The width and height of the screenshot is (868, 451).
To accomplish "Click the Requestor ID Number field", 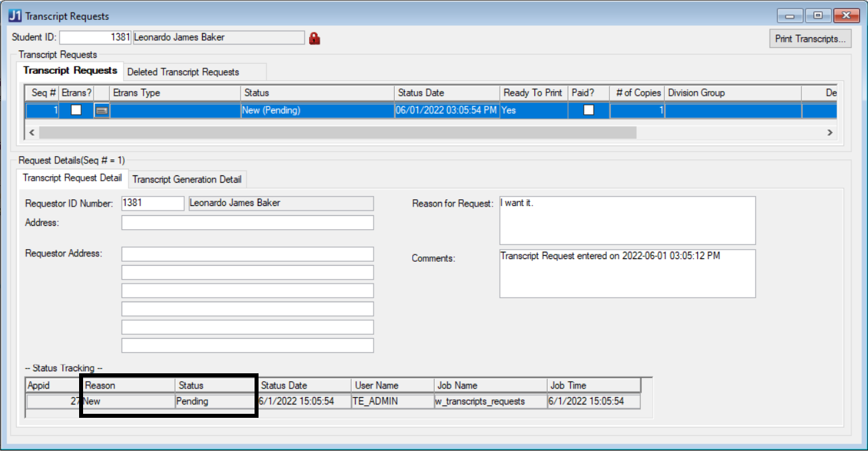I will point(152,203).
